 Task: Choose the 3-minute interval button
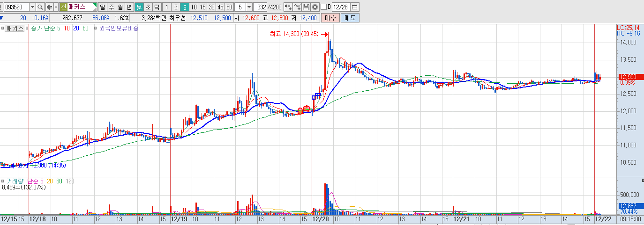tap(176, 7)
